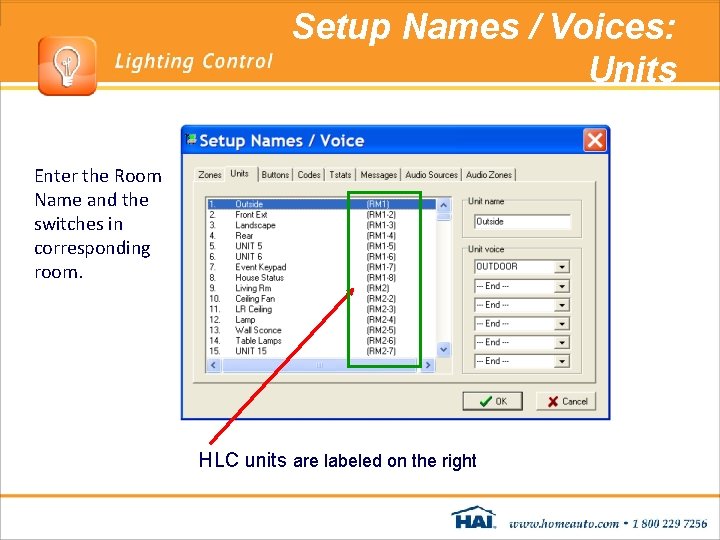Open the fifth Unit voice dropdown
The image size is (720, 540).
(562, 343)
